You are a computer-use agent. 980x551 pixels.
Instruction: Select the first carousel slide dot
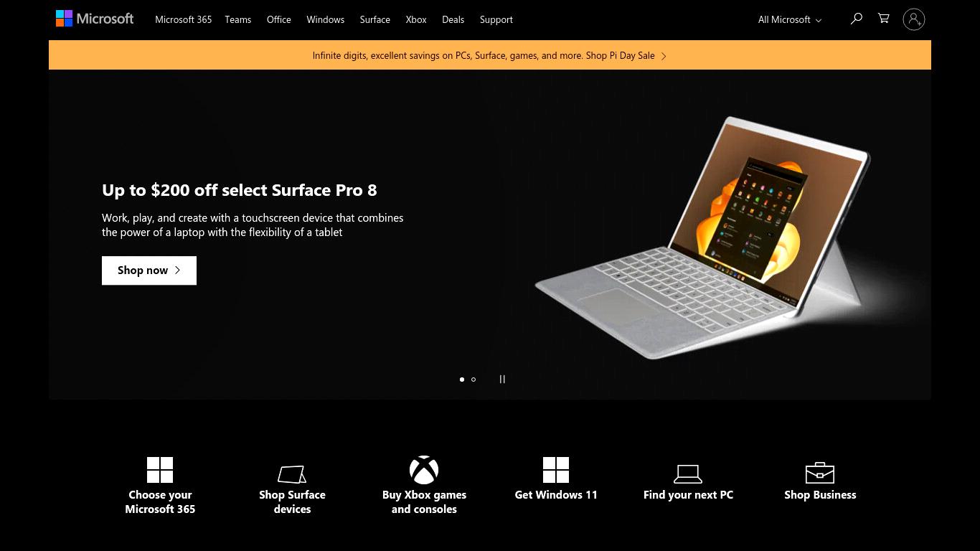(462, 380)
